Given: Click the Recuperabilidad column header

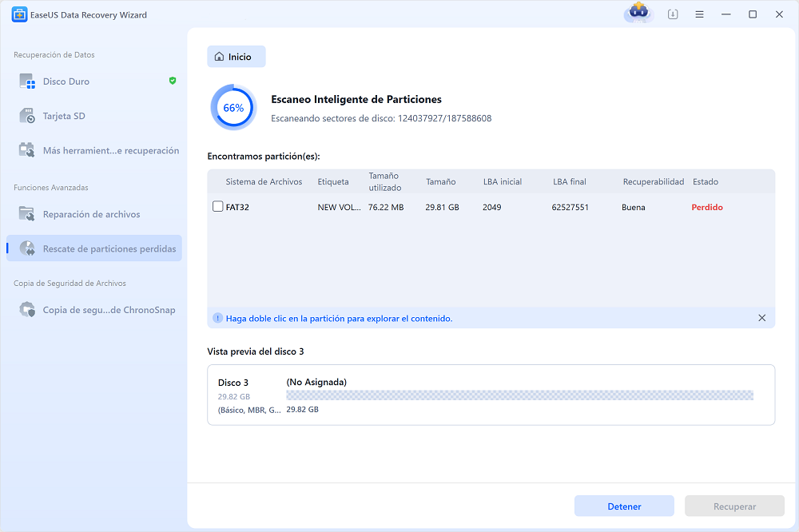Looking at the screenshot, I should click(654, 181).
